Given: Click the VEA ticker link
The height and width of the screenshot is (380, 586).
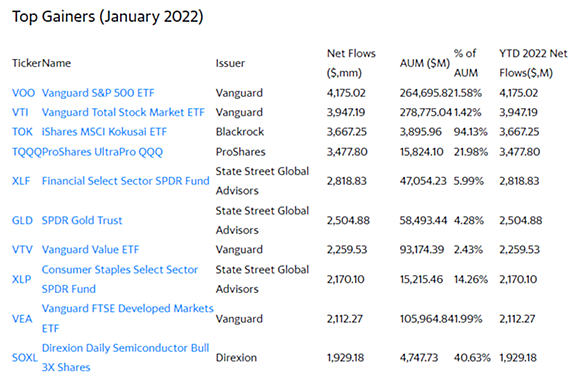Looking at the screenshot, I should tap(22, 319).
